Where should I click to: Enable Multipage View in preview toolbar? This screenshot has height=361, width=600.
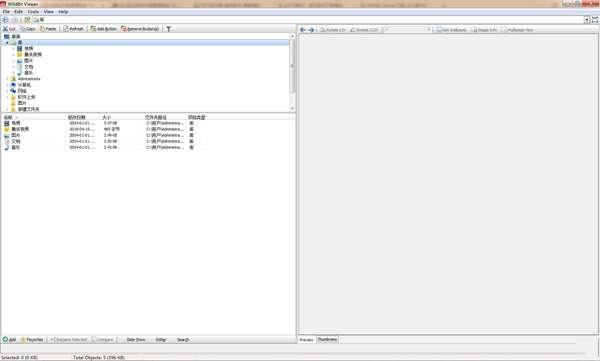click(518, 29)
